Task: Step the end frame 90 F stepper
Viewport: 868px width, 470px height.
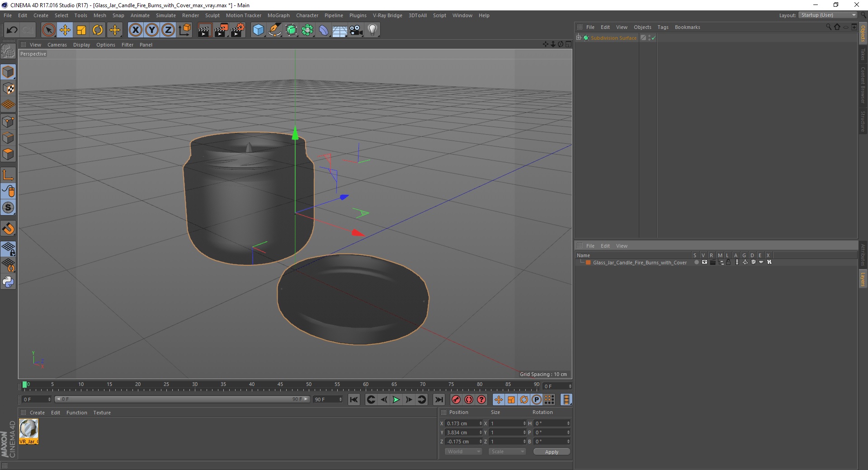Action: click(340, 399)
